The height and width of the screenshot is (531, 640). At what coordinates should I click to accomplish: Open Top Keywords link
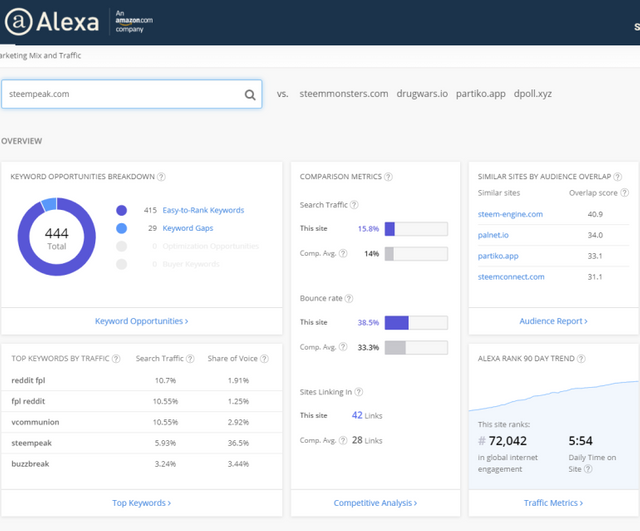pos(142,503)
